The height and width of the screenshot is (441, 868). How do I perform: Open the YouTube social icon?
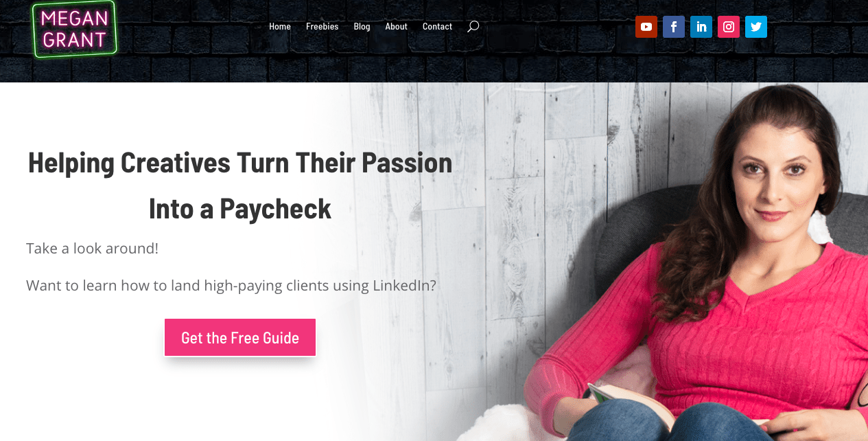point(646,27)
